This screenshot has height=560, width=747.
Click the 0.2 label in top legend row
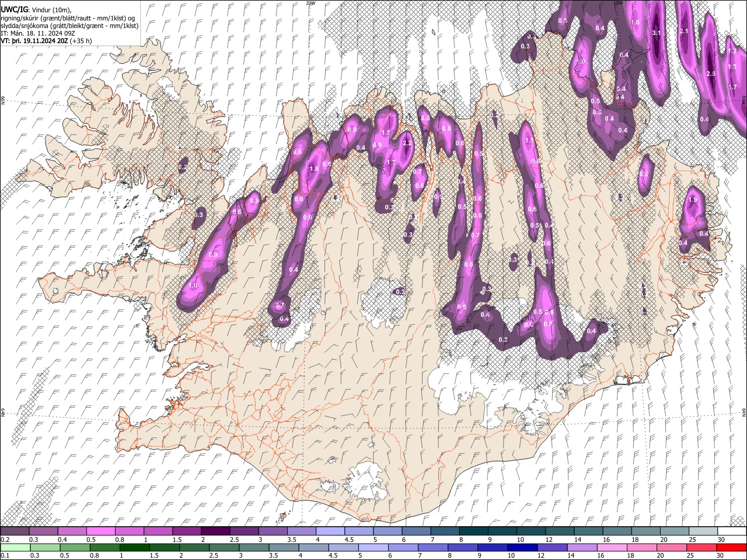click(x=5, y=540)
